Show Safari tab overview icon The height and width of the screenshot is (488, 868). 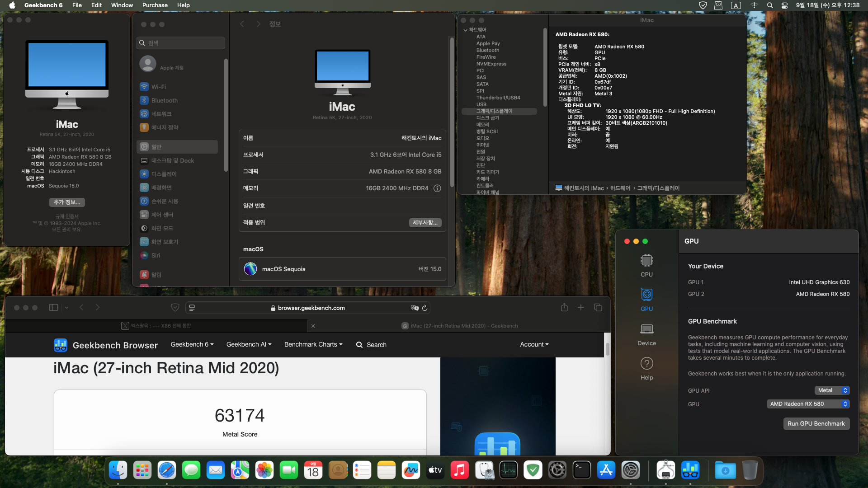598,307
